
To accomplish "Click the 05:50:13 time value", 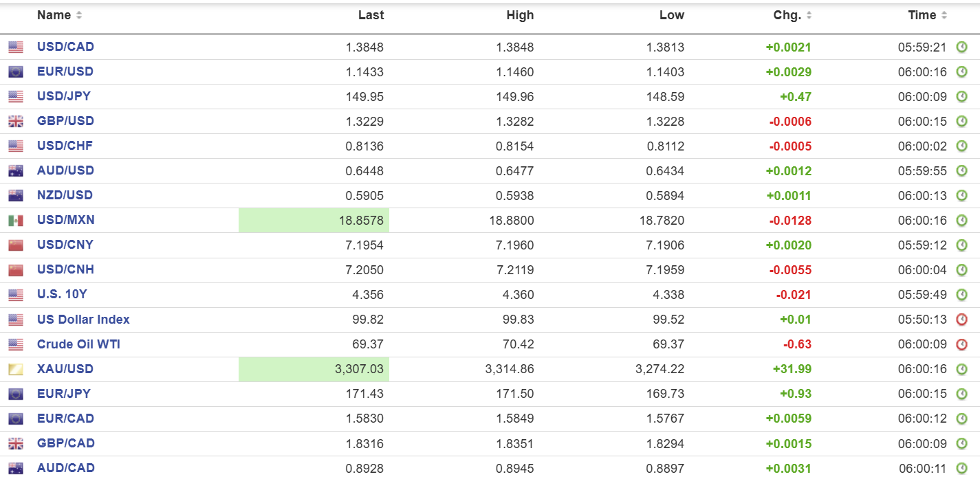I will tap(922, 320).
